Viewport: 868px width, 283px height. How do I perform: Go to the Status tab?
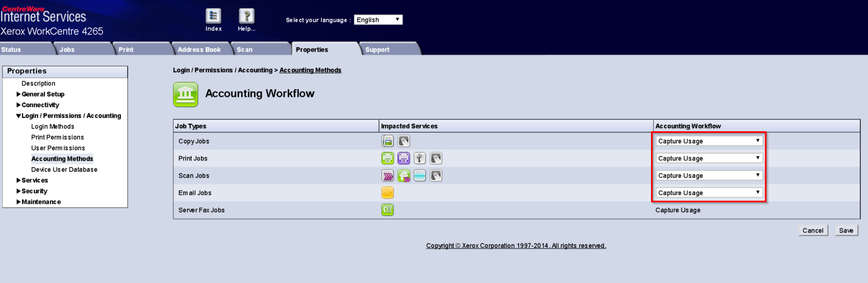pyautogui.click(x=11, y=49)
